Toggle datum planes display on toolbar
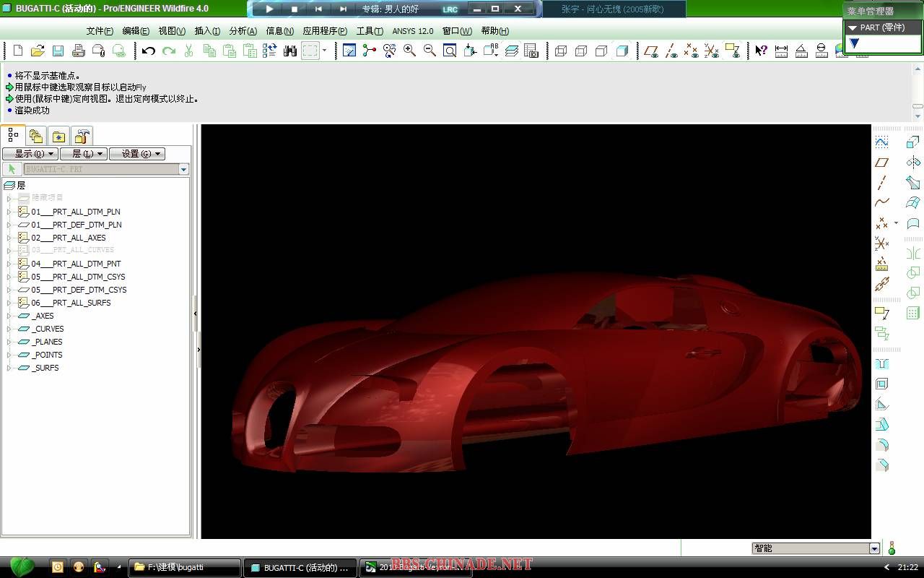 651,51
